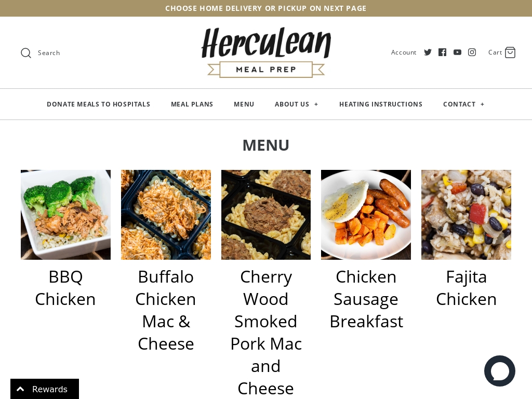This screenshot has height=399, width=532.
Task: Go to Meal Plans menu item
Action: 192,104
